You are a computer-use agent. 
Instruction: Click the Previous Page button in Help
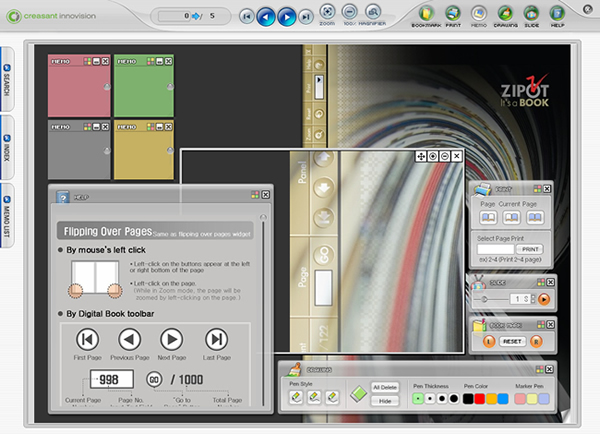[x=130, y=339]
